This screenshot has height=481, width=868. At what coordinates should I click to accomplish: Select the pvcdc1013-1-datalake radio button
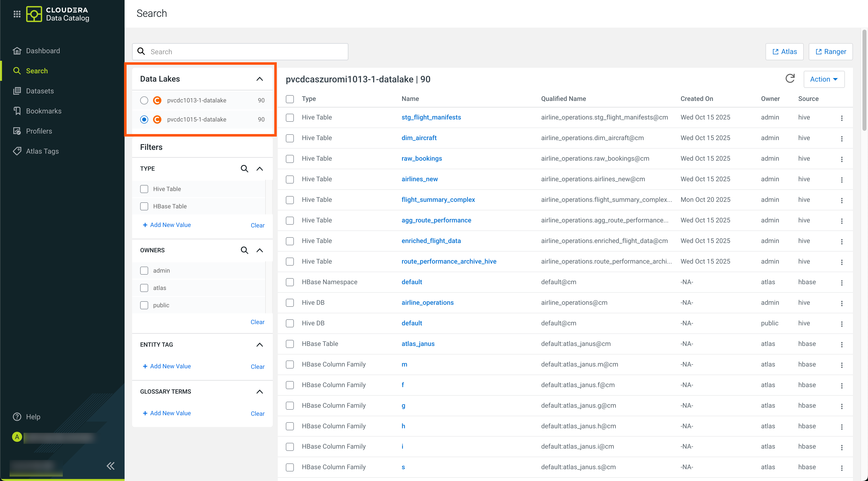pos(144,100)
